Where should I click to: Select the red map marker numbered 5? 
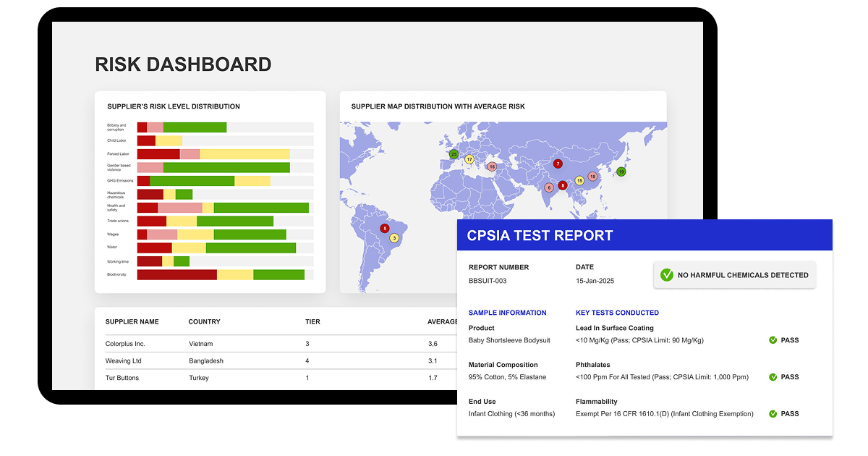(384, 229)
